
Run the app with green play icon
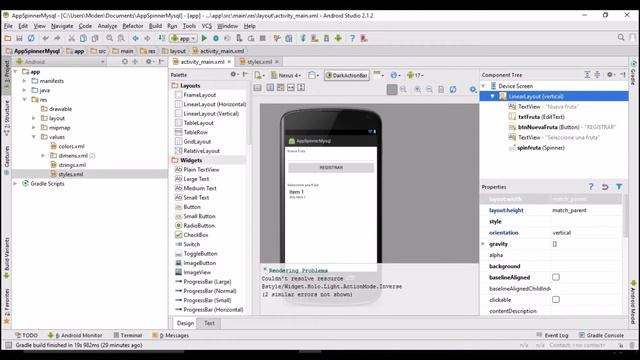[204, 38]
